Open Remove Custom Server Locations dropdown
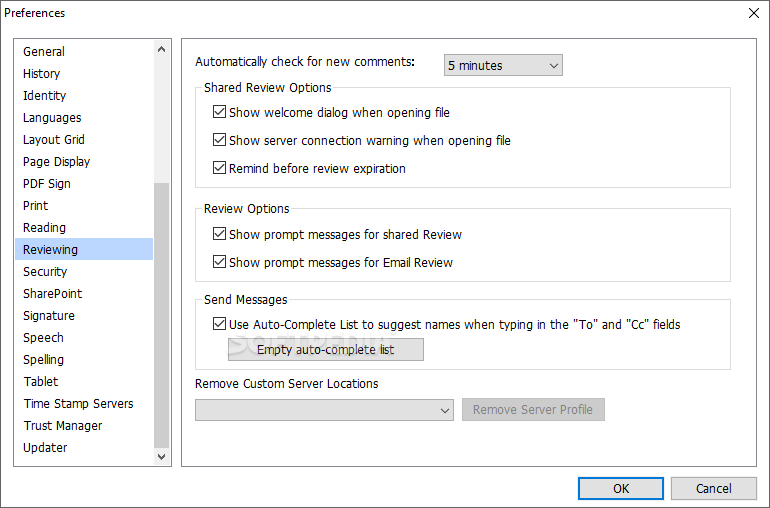 pos(324,410)
